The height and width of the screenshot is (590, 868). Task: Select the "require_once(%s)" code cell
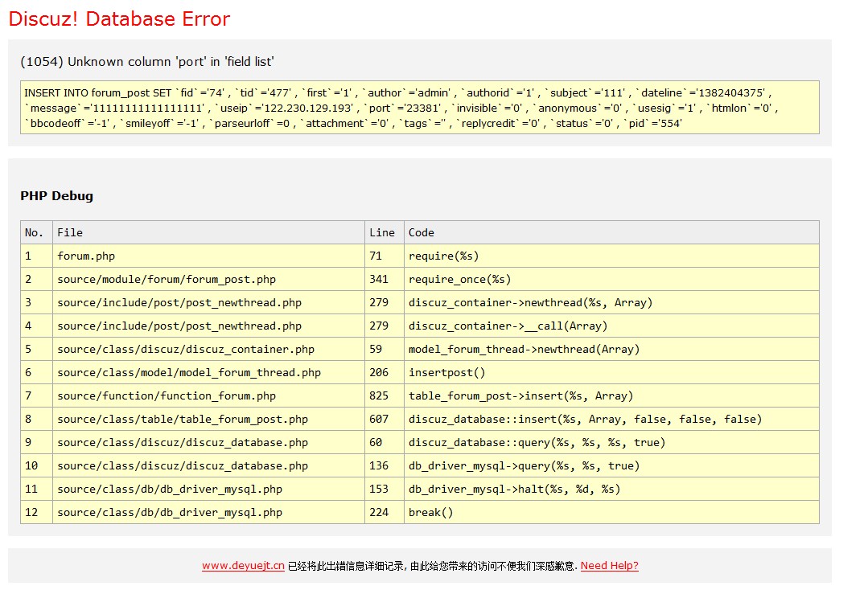[x=611, y=279]
